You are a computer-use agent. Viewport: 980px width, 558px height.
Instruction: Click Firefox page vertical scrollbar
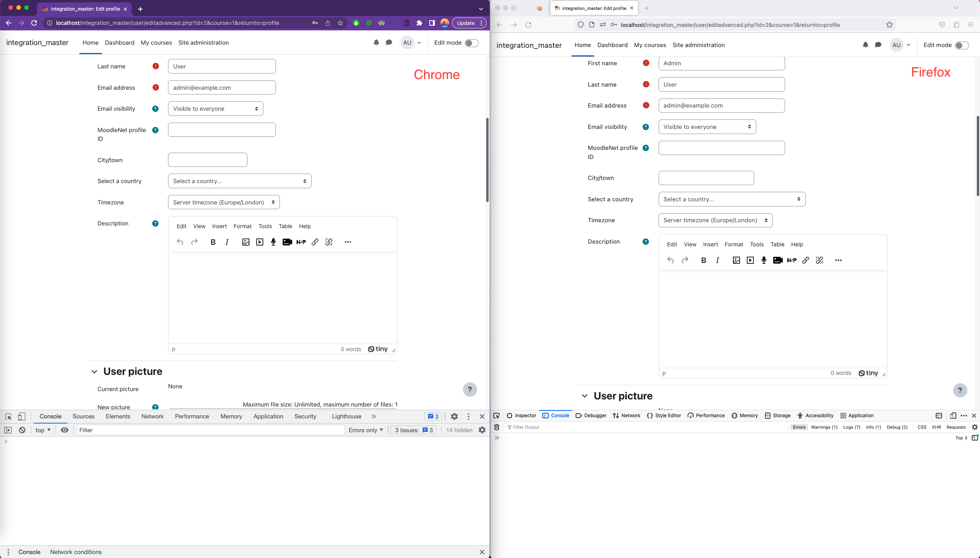(978, 156)
